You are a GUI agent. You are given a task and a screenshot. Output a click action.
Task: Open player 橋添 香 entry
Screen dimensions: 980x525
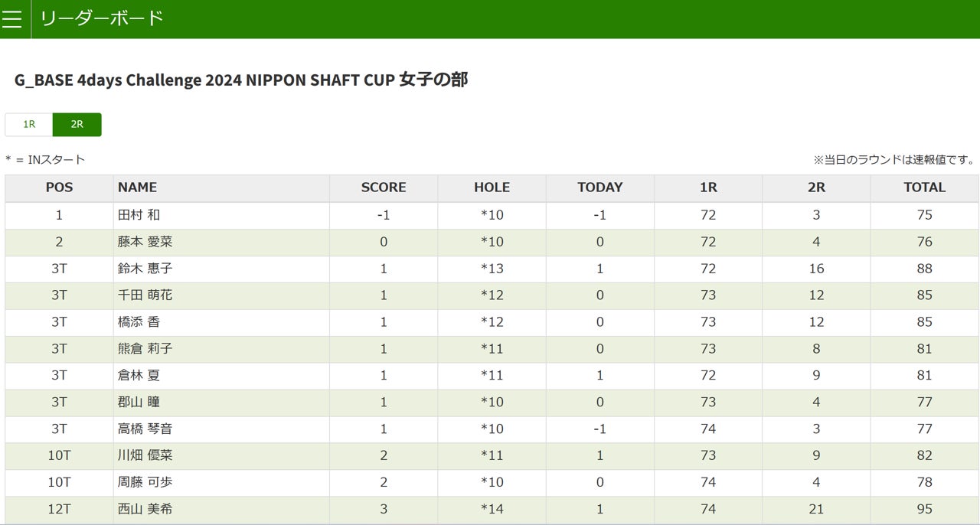139,322
